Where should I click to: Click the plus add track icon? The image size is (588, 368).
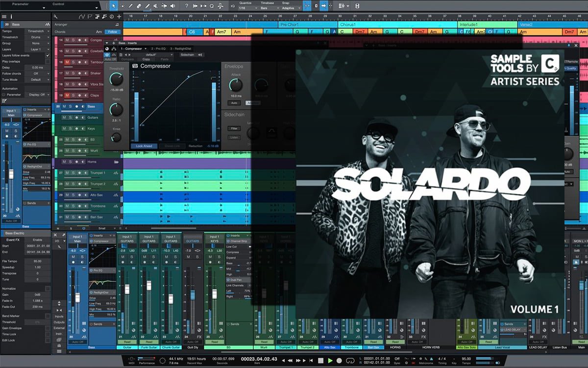(119, 16)
